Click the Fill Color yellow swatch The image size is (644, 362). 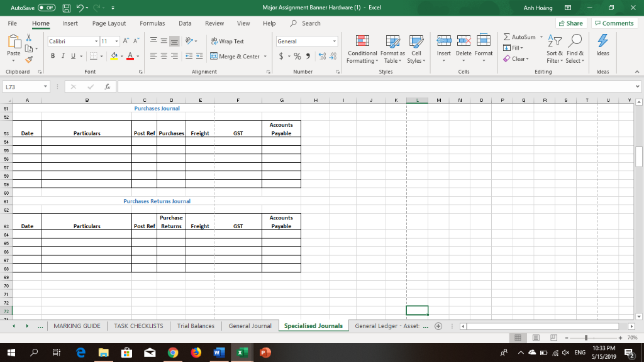click(x=114, y=56)
